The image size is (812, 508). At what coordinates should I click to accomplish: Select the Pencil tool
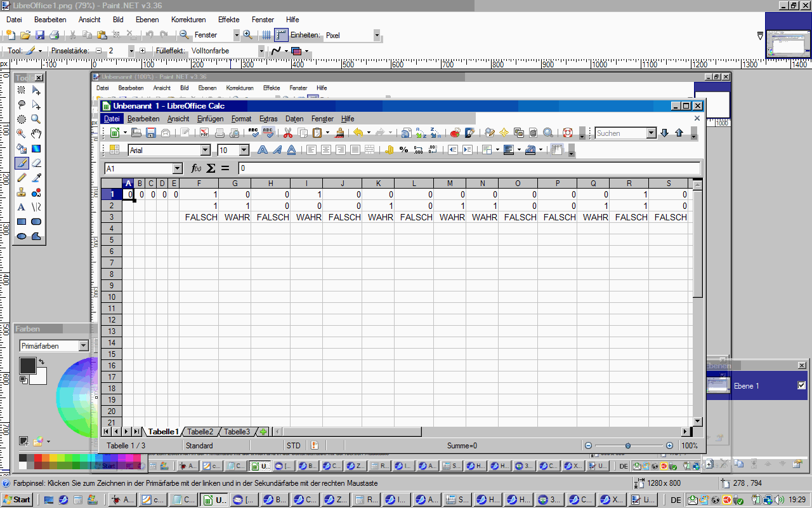[22, 178]
